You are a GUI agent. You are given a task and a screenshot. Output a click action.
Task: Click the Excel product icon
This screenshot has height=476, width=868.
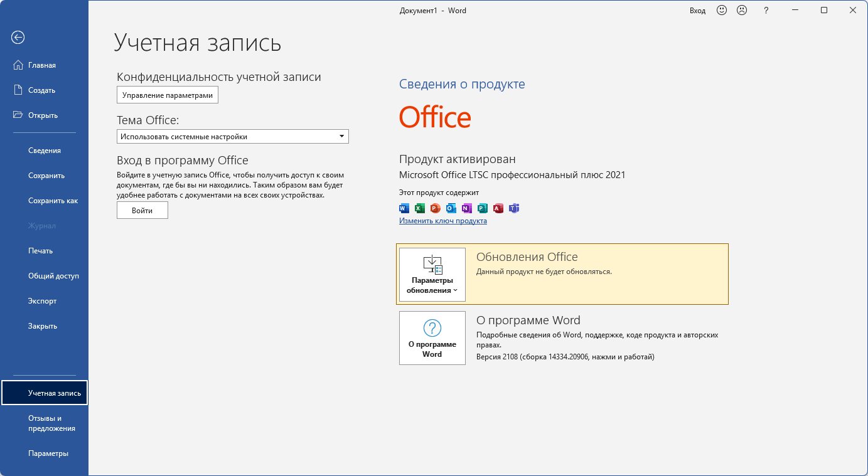tap(420, 208)
